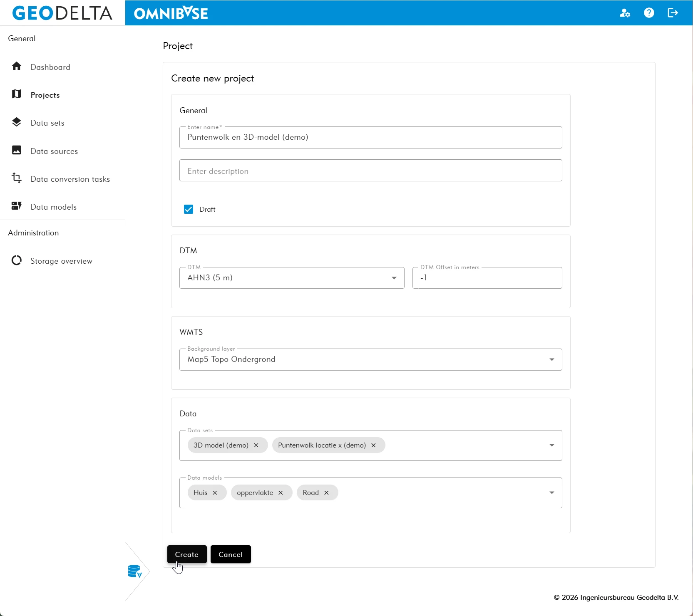
Task: Focus the Enter description field
Action: 370,171
